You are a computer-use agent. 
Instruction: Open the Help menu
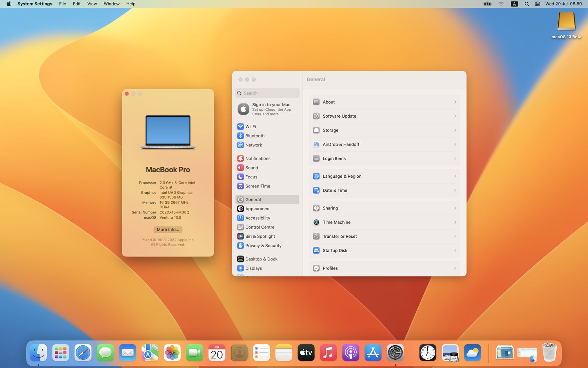(x=131, y=4)
